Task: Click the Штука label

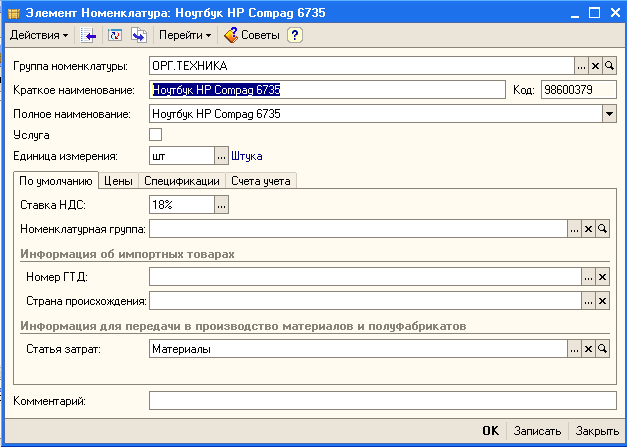Action: click(x=247, y=156)
